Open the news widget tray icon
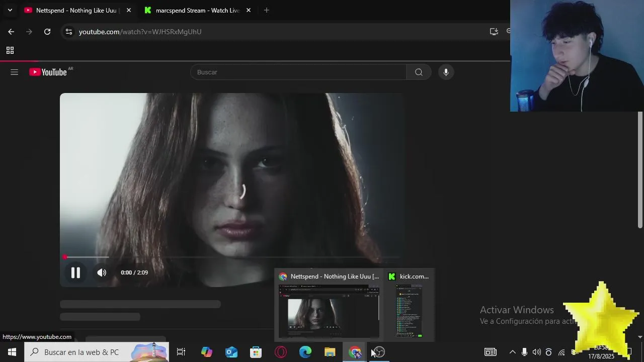Screen dimensions: 644x362 pos(491,352)
